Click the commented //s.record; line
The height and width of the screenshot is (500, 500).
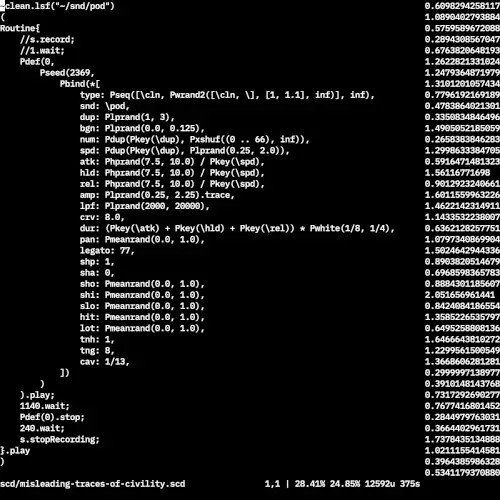47,39
